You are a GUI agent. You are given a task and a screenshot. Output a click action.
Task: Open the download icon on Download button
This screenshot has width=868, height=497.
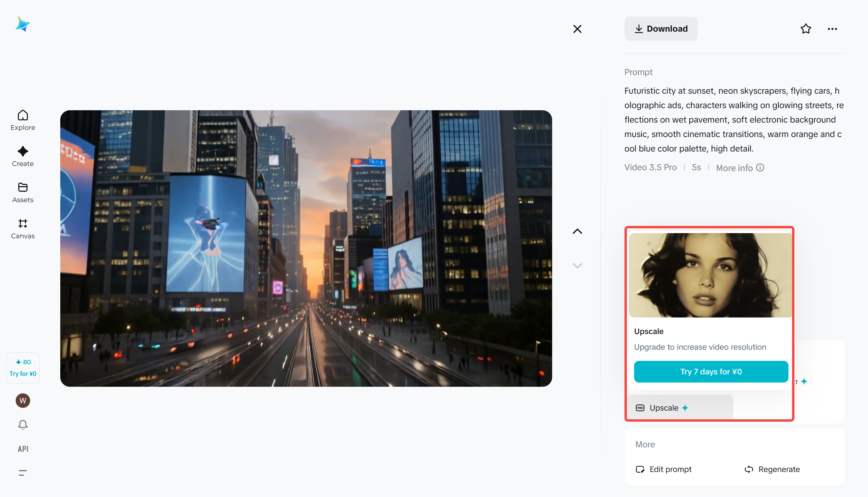click(x=639, y=29)
